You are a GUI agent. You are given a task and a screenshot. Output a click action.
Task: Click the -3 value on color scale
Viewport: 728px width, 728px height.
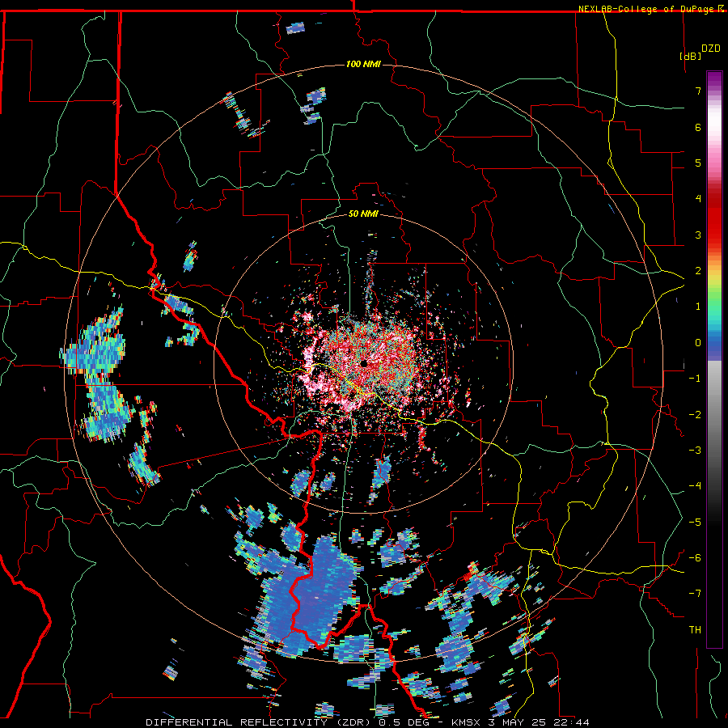tap(695, 451)
